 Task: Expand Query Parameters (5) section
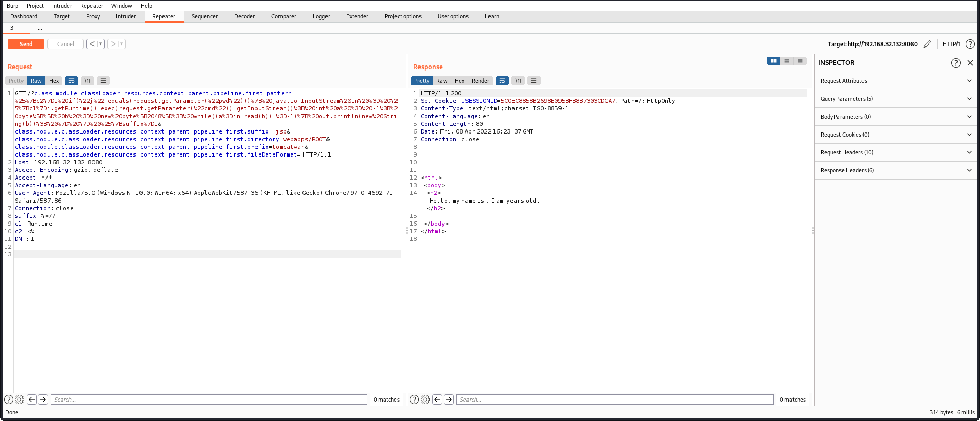click(x=896, y=99)
